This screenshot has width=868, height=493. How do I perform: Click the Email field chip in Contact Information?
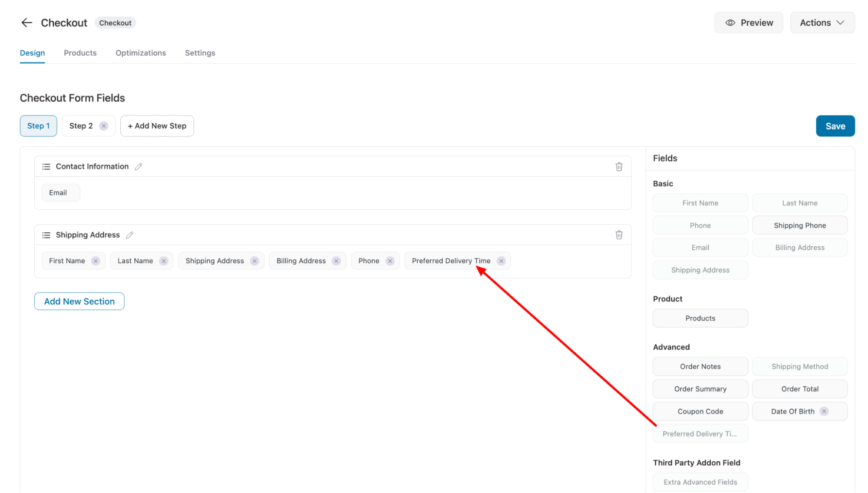pos(61,193)
